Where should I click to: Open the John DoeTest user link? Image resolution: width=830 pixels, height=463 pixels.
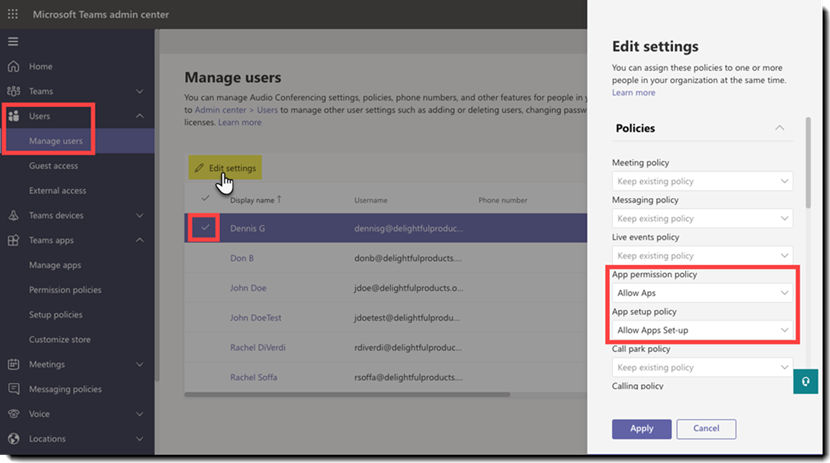click(x=256, y=317)
